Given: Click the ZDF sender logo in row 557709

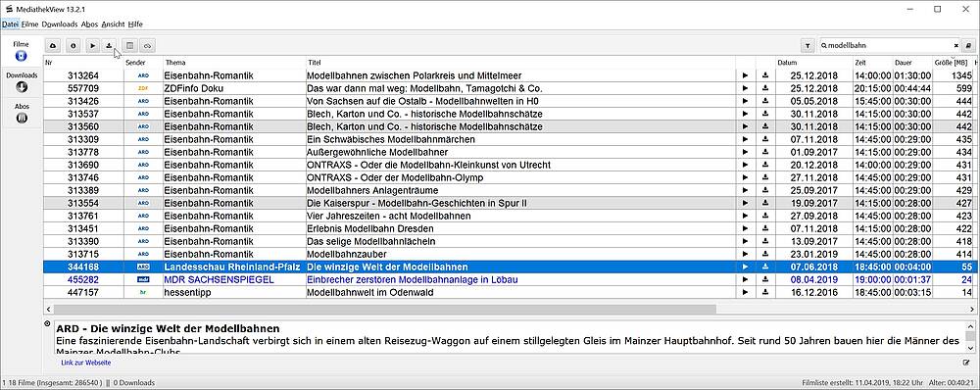Looking at the screenshot, I should 143,88.
